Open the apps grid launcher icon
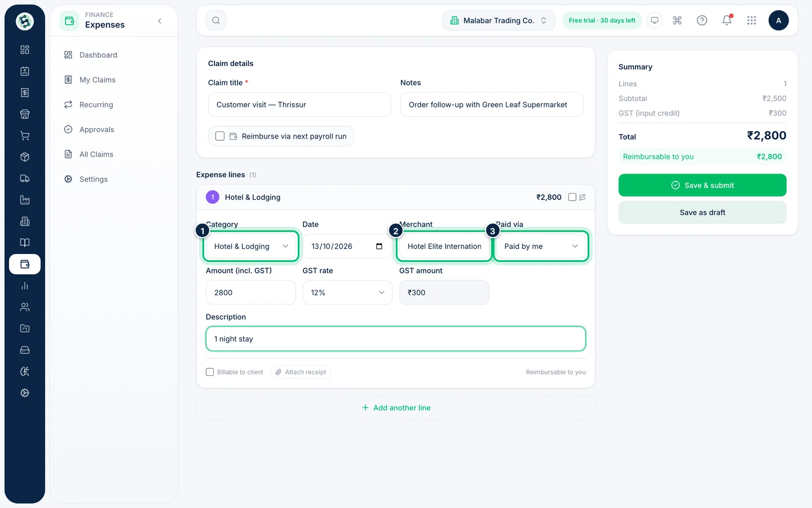Screen dimensions: 812x508 coord(752,20)
